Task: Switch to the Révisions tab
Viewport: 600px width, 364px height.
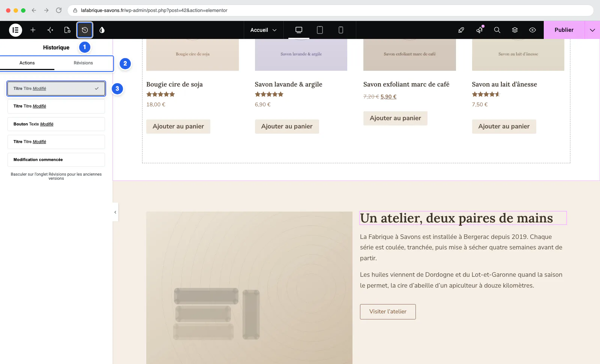Action: (x=83, y=63)
